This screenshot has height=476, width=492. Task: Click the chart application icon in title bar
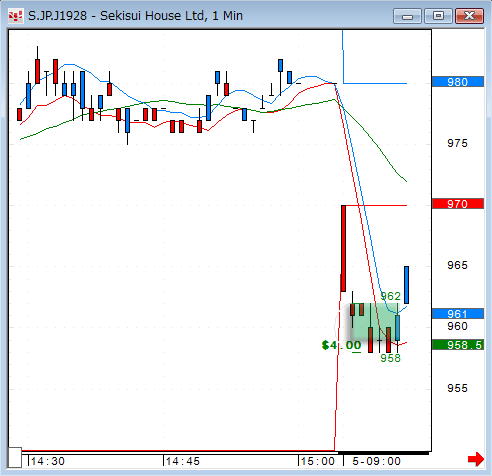[15, 16]
